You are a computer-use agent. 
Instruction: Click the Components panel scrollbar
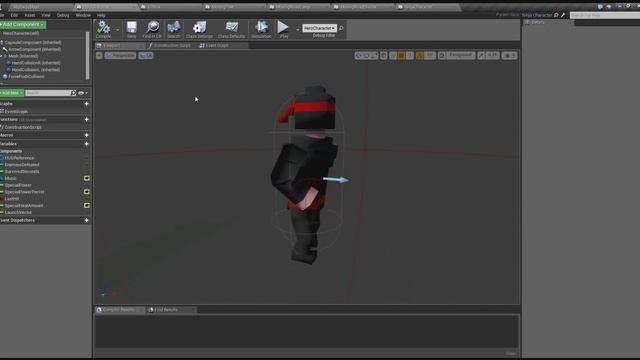tap(87, 56)
